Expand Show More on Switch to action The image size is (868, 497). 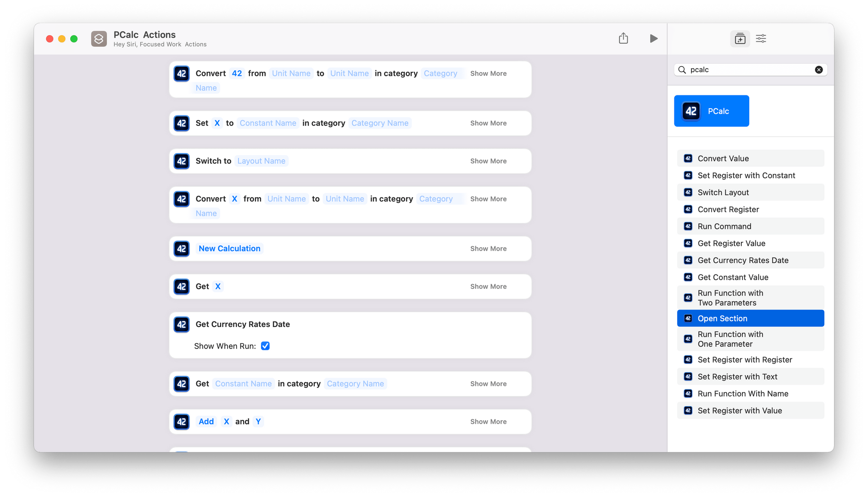coord(488,161)
